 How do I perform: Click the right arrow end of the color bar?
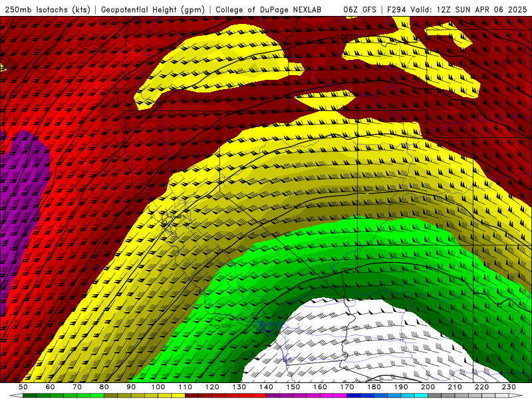tap(516, 396)
